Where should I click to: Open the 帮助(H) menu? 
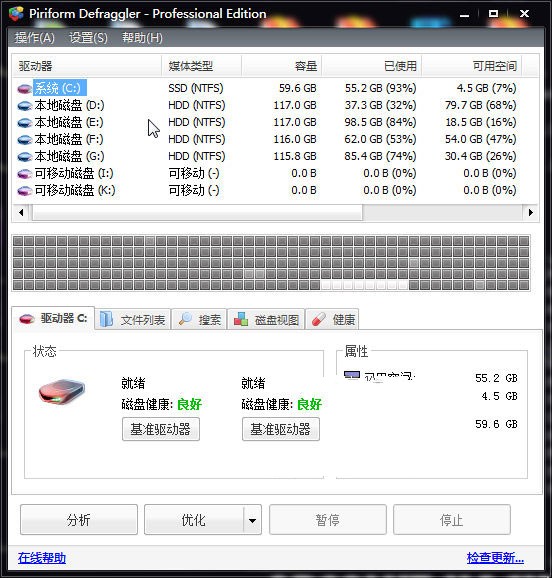142,38
